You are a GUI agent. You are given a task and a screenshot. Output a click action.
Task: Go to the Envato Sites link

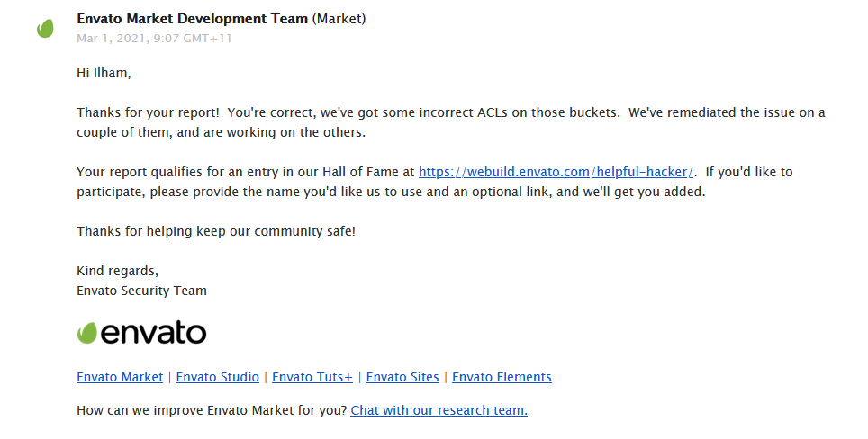click(402, 377)
